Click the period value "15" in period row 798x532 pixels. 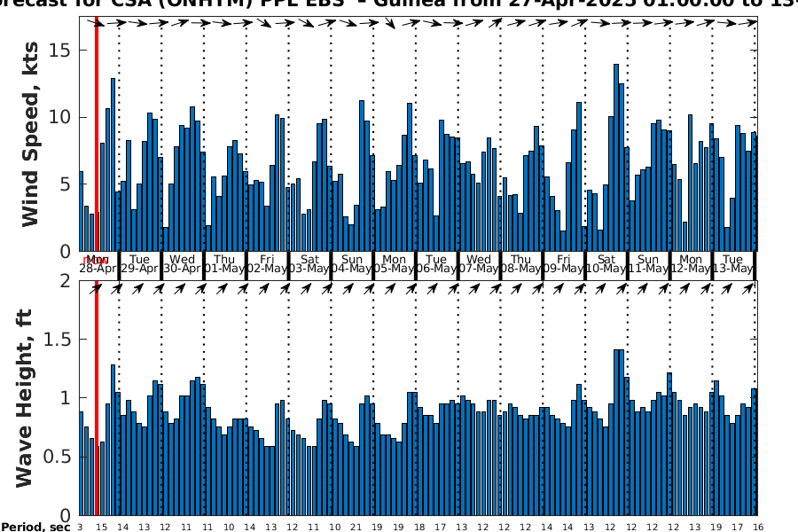click(x=102, y=528)
